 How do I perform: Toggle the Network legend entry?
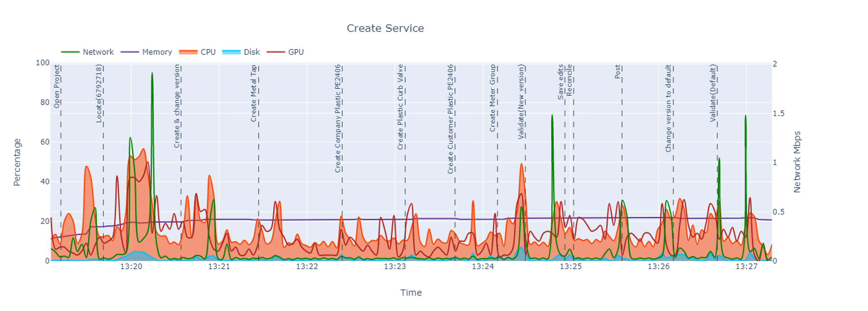(87, 52)
